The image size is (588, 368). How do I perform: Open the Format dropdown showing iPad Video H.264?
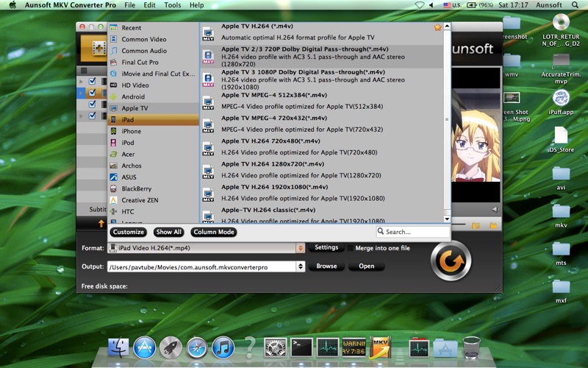tap(301, 248)
